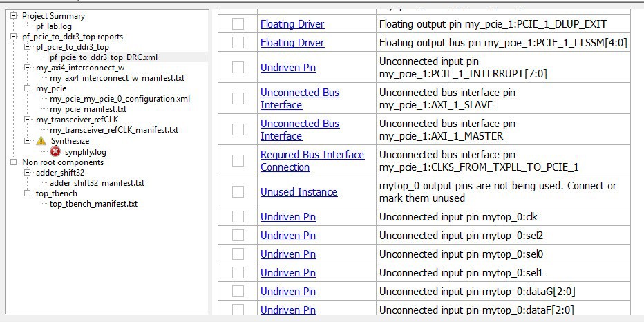Check the box for the AXI_1_MASTER row
Screen dimensions: 644x322
pyautogui.click(x=238, y=129)
